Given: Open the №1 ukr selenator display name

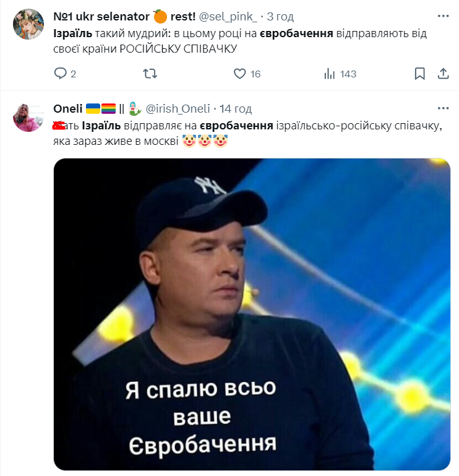Looking at the screenshot, I should pos(124,16).
